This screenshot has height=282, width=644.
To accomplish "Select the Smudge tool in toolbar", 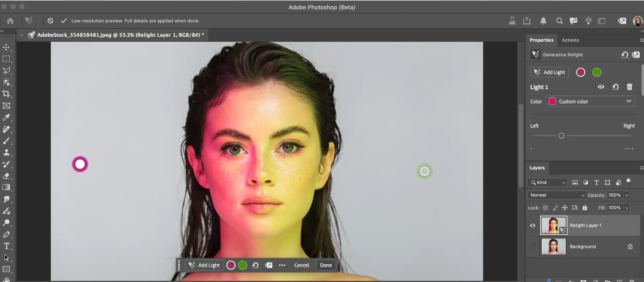I will coord(6,199).
